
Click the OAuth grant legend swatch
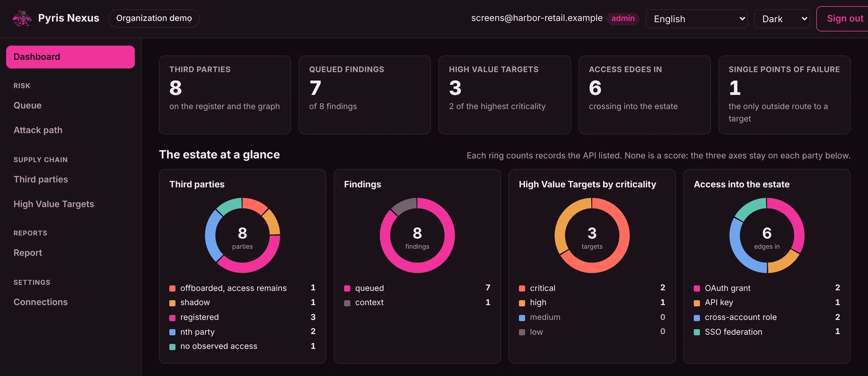pyautogui.click(x=697, y=289)
